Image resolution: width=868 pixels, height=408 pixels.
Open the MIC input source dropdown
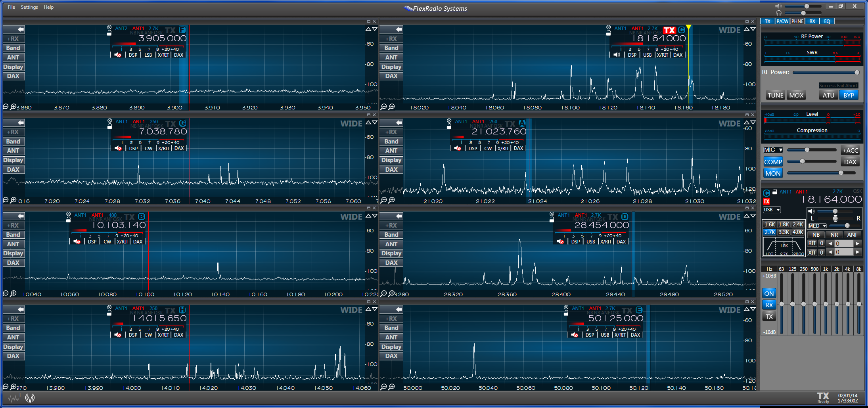point(773,150)
